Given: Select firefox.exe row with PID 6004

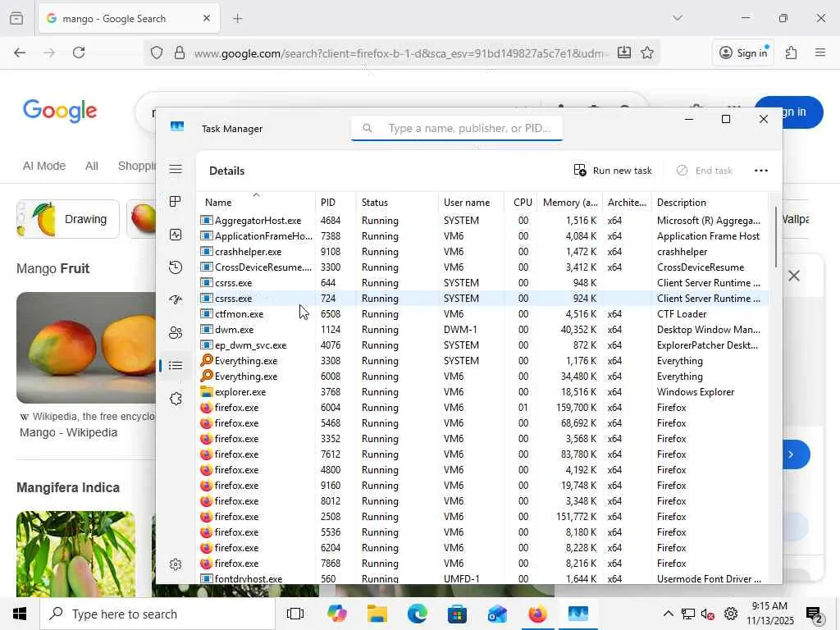Looking at the screenshot, I should [482, 407].
